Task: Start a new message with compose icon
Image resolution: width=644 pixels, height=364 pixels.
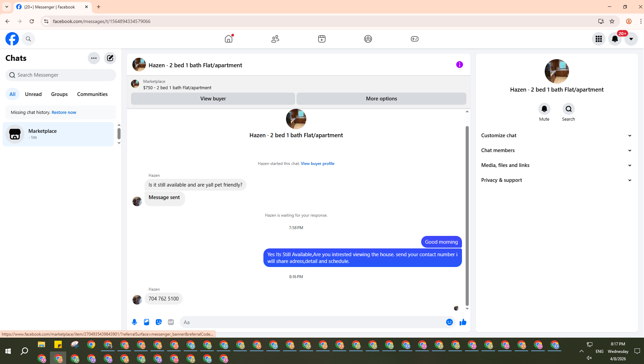Action: coord(110,58)
